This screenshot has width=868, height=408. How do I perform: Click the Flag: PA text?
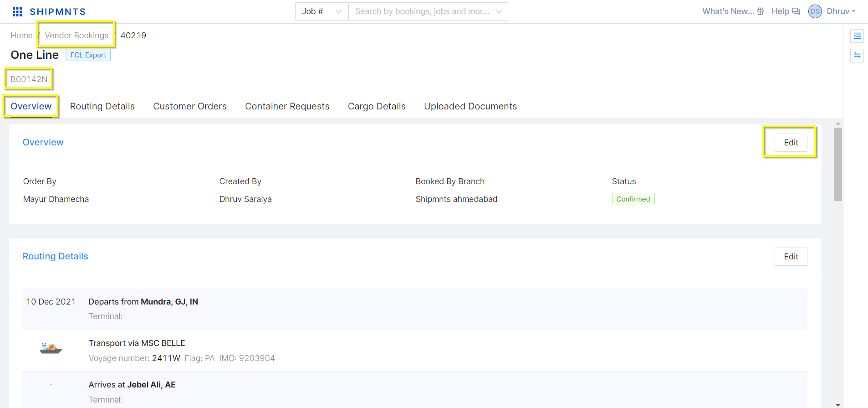[x=199, y=358]
